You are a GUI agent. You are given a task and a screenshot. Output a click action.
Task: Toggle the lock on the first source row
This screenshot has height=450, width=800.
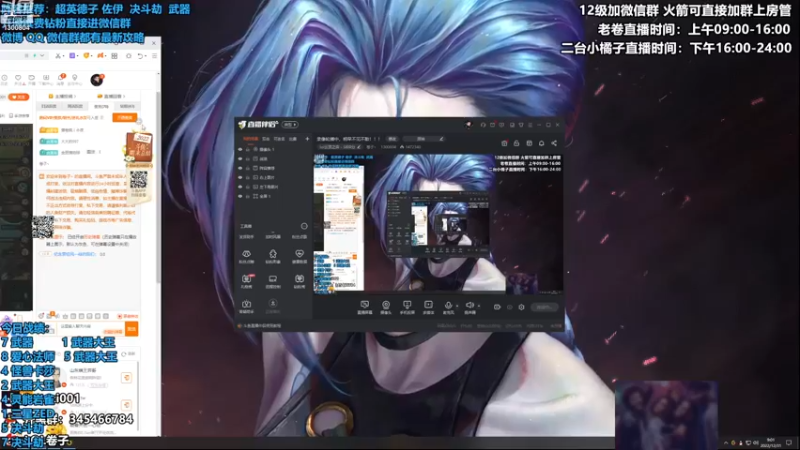point(248,149)
